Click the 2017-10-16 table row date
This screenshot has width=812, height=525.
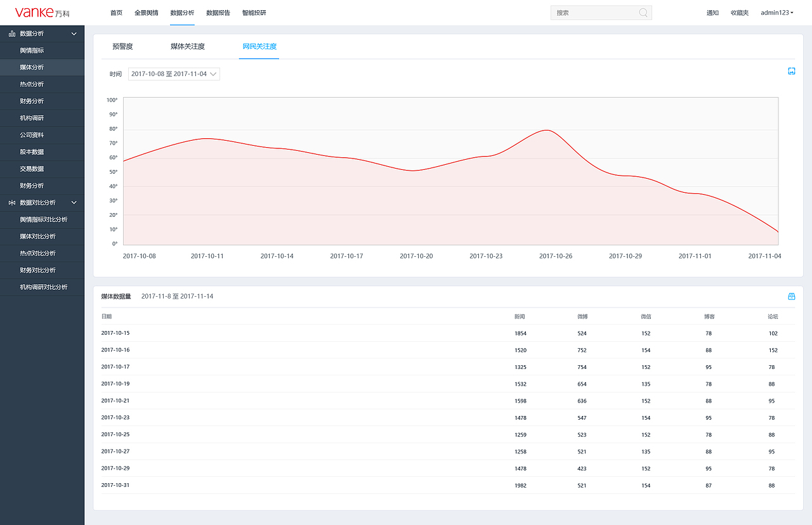coord(115,350)
